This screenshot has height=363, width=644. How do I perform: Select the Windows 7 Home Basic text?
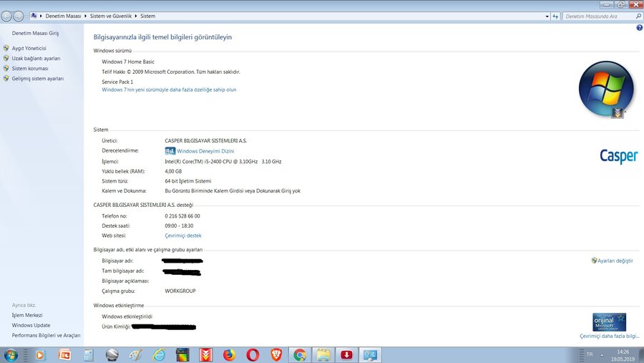(x=128, y=62)
